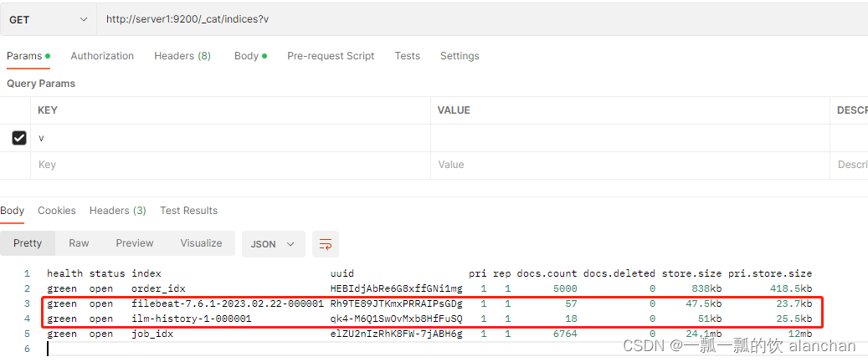Uncheck the 'v' query param checkbox

point(18,138)
